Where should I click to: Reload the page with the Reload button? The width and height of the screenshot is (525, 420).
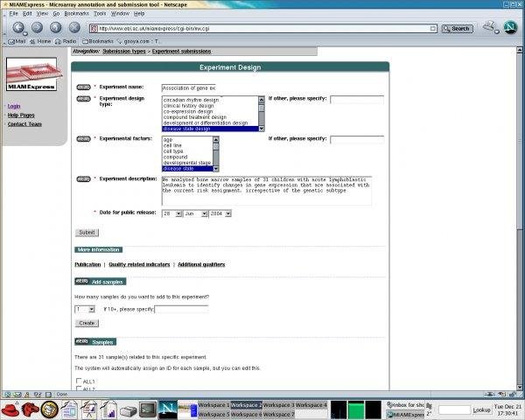click(56, 27)
